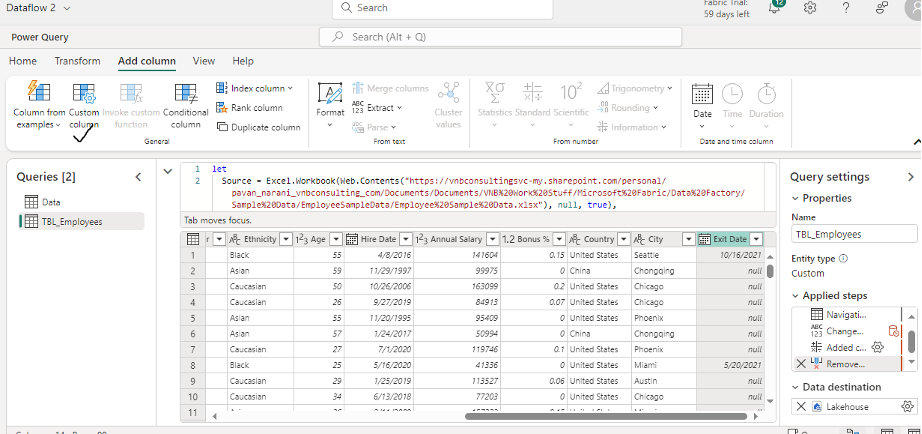Open the Date column menu
The height and width of the screenshot is (434, 922).
point(702,106)
